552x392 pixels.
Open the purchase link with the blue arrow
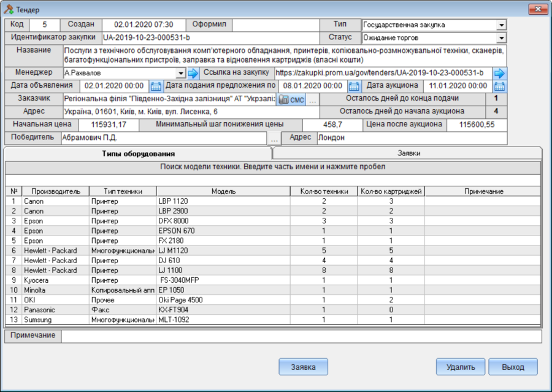(x=499, y=73)
